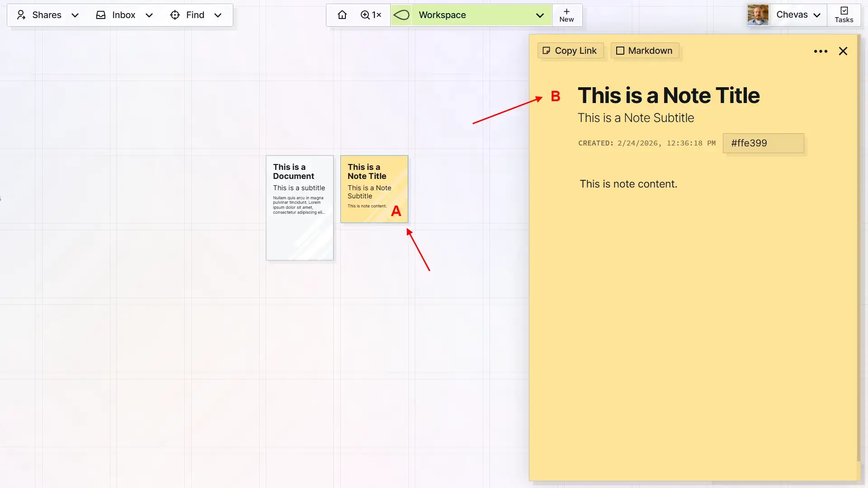Open the Workspace name dropdown
868x488 pixels.
pos(540,15)
